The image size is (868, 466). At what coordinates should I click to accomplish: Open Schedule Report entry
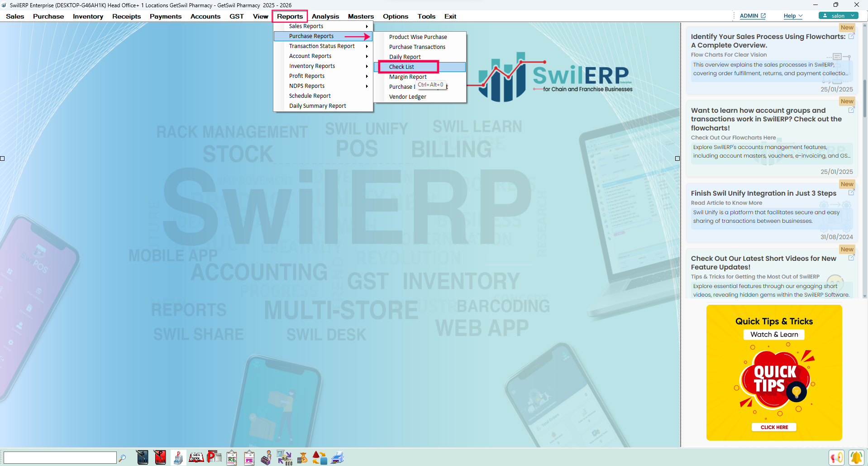[x=323, y=96]
